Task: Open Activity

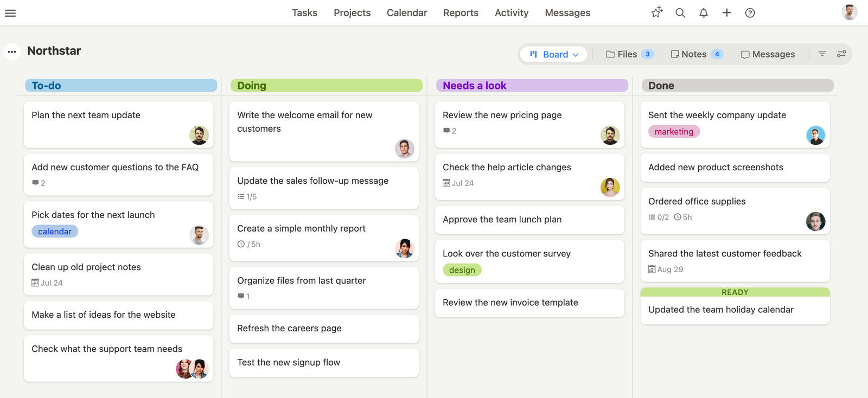Action: [512, 12]
